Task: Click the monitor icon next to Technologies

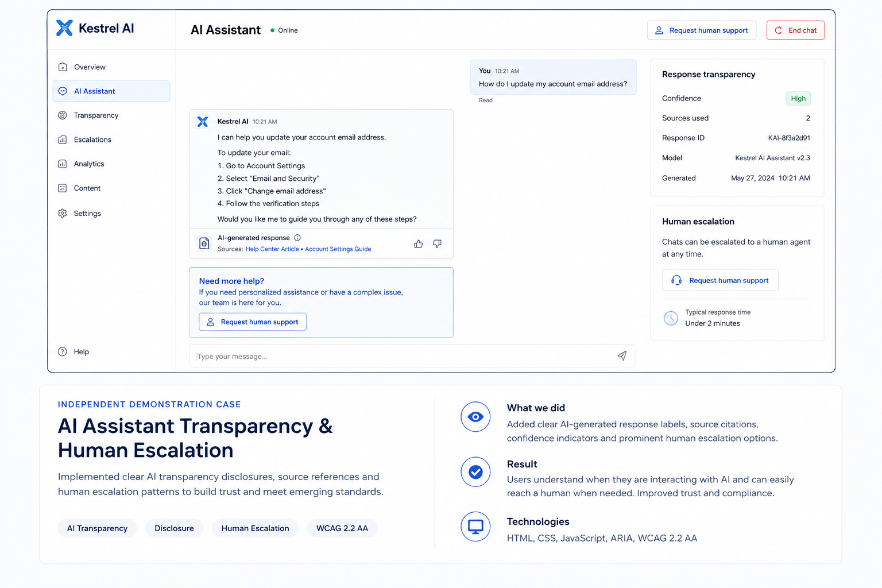Action: tap(475, 527)
